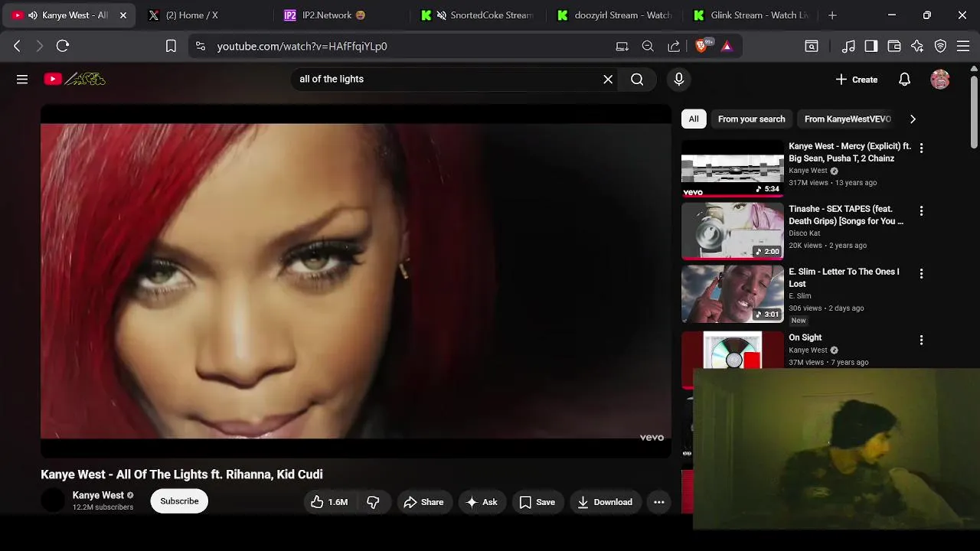
Task: Open the Tinashe SEX TAPES thumbnail
Action: (733, 231)
